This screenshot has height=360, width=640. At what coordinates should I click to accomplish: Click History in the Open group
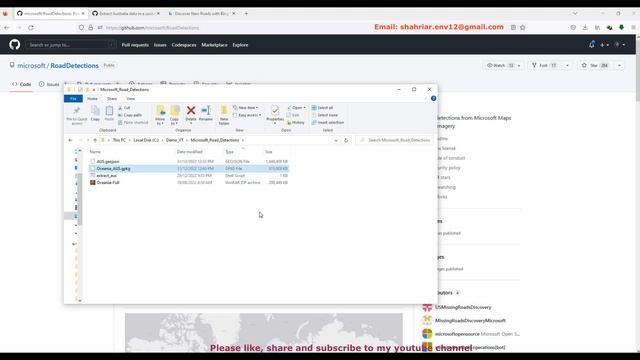296,122
